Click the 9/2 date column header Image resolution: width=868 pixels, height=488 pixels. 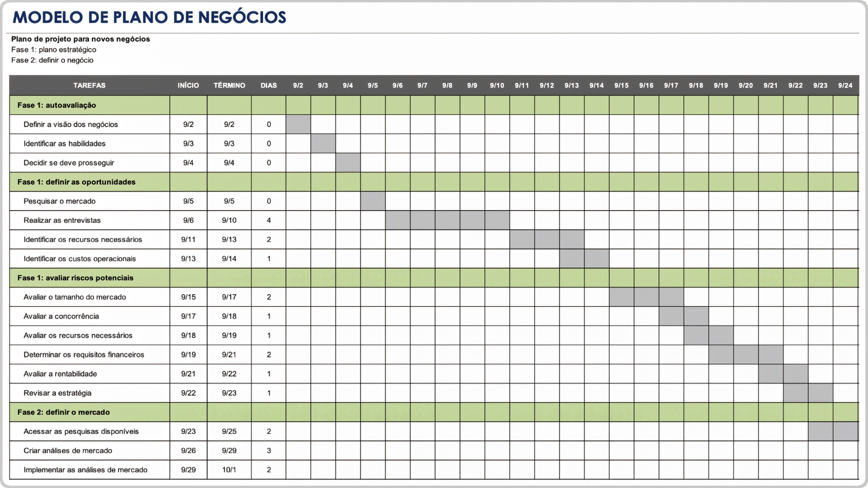click(x=298, y=85)
